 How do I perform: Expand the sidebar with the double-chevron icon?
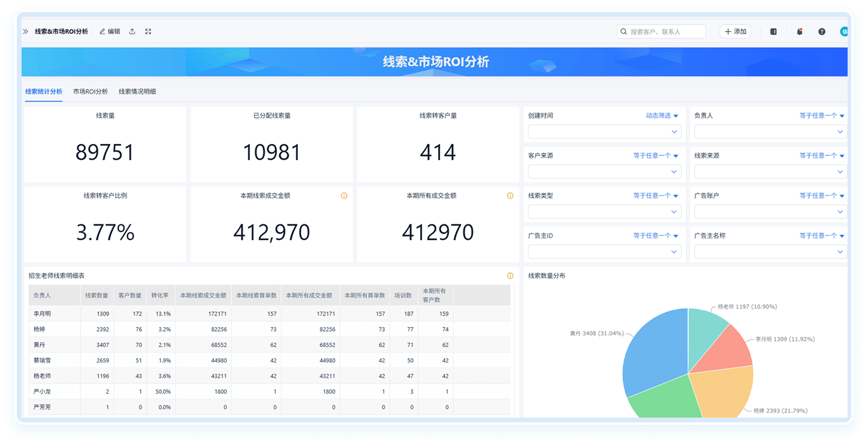[26, 32]
